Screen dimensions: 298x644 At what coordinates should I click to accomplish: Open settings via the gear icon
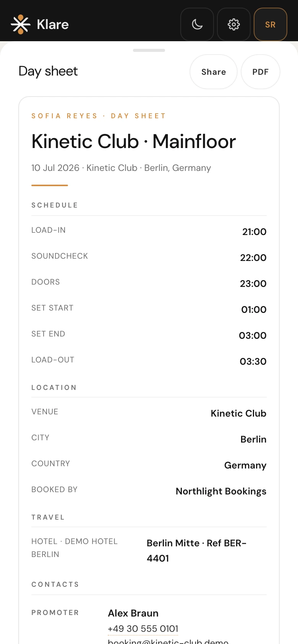(x=234, y=24)
